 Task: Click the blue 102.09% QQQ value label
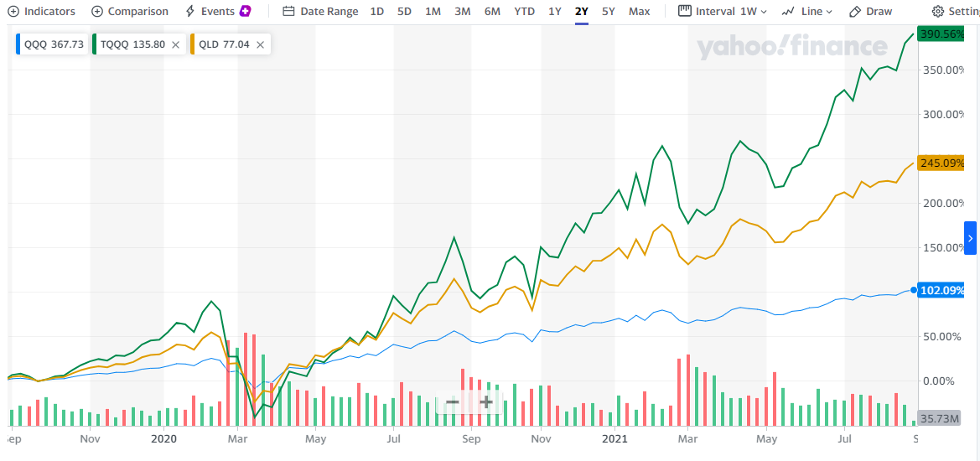pos(941,290)
